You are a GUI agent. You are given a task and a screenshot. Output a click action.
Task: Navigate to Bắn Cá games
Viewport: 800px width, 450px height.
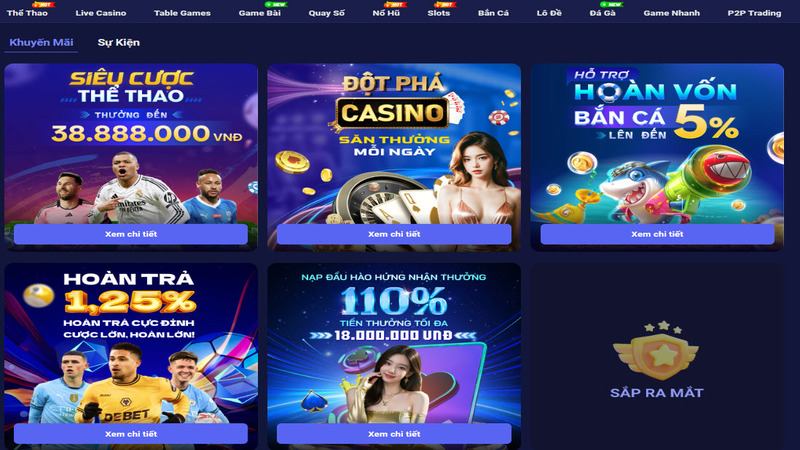tap(493, 13)
